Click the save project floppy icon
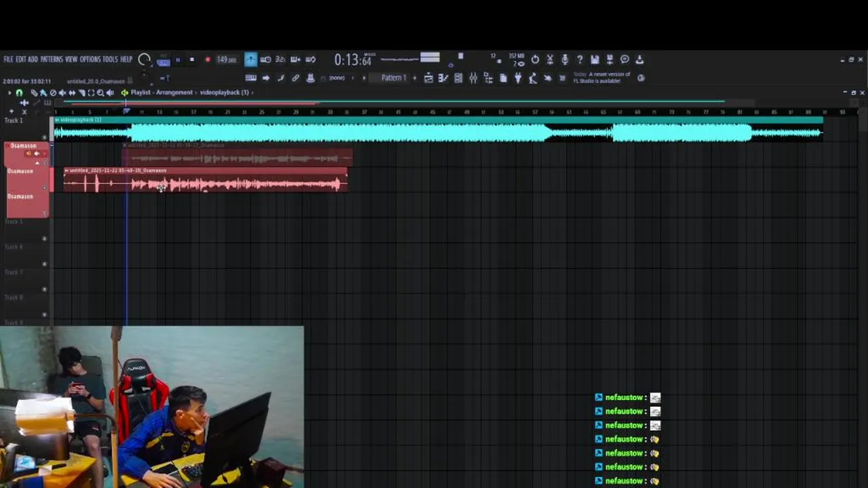This screenshot has width=868, height=488. pos(595,60)
